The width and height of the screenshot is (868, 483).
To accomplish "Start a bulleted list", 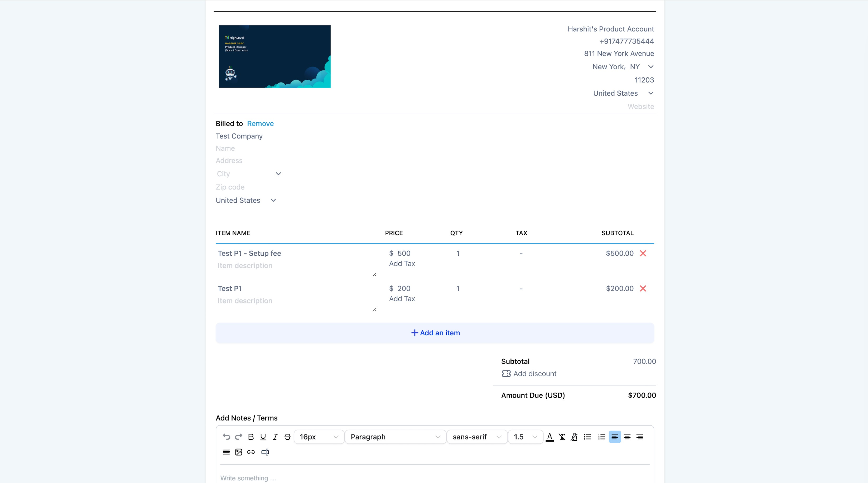I will pyautogui.click(x=587, y=437).
